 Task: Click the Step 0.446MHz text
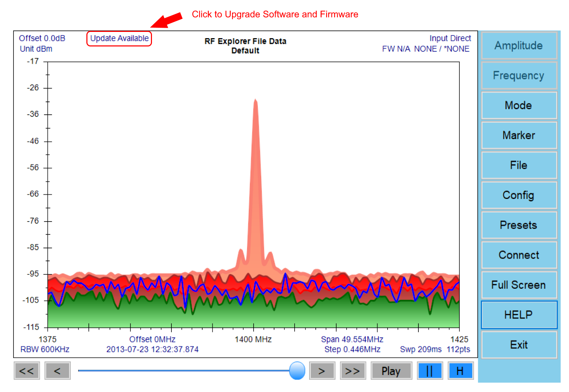pyautogui.click(x=352, y=349)
